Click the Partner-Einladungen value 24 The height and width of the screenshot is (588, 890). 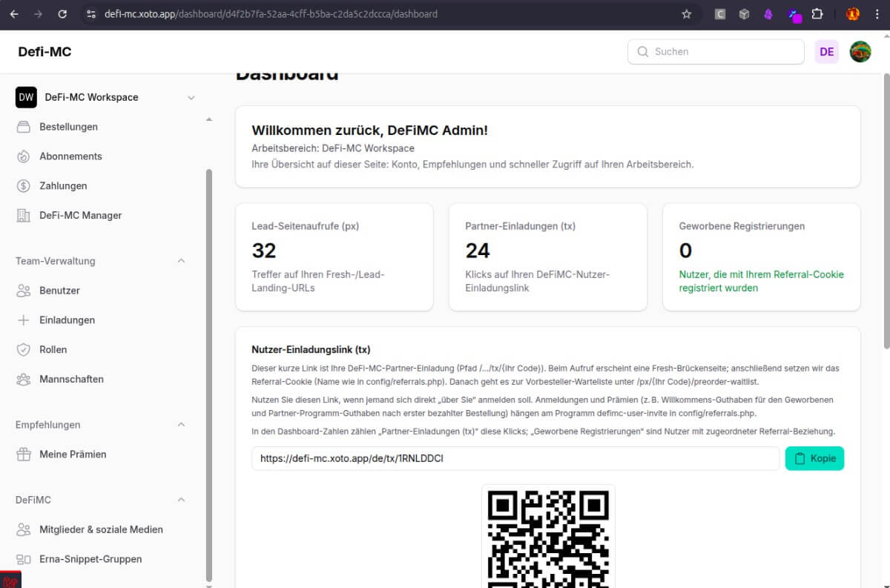coord(478,251)
